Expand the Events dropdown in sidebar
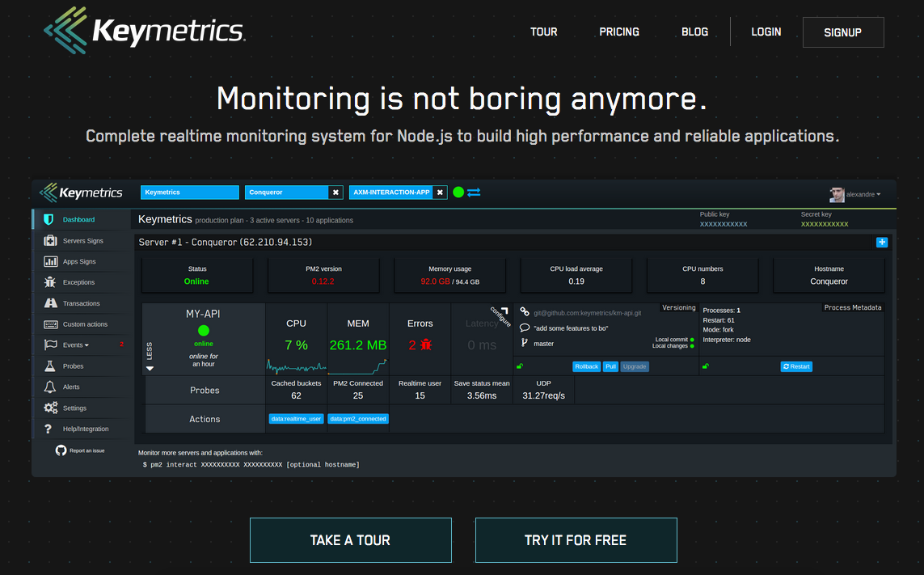The height and width of the screenshot is (575, 924). click(x=75, y=345)
